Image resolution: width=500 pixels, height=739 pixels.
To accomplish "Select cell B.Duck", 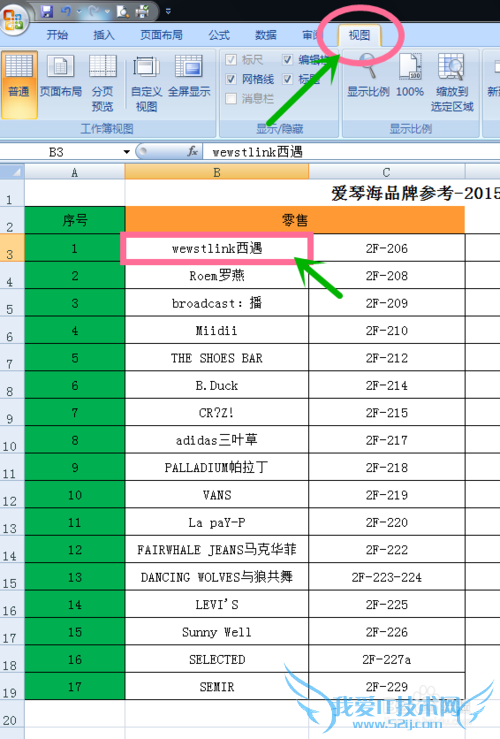I will [x=217, y=385].
